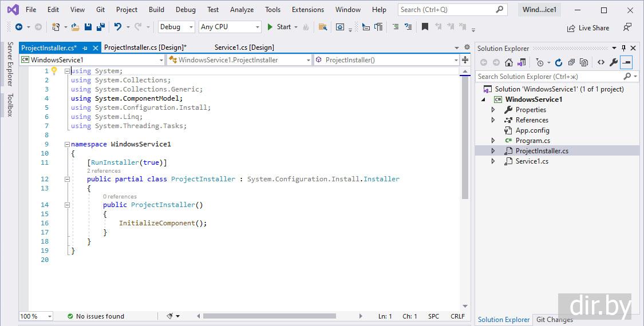Click the Live Share button
The image size is (644, 326).
(x=588, y=28)
